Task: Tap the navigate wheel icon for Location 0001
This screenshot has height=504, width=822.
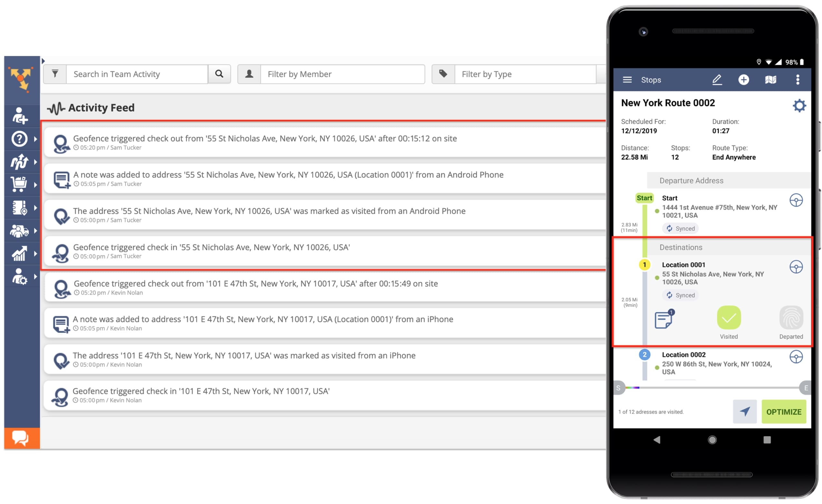Action: click(796, 267)
